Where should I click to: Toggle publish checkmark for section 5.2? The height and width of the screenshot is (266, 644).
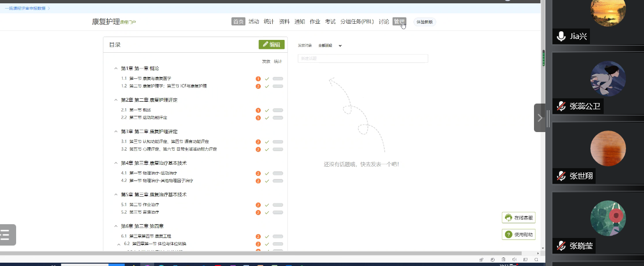coord(267,212)
